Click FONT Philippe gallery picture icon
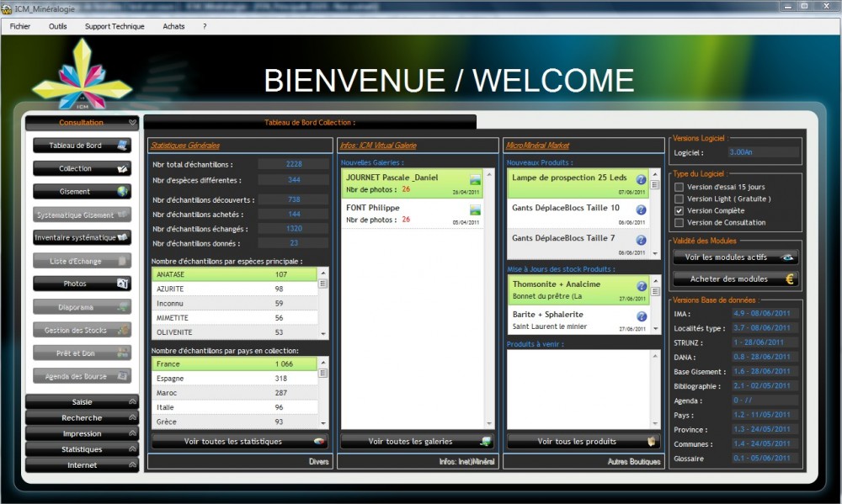 point(475,210)
